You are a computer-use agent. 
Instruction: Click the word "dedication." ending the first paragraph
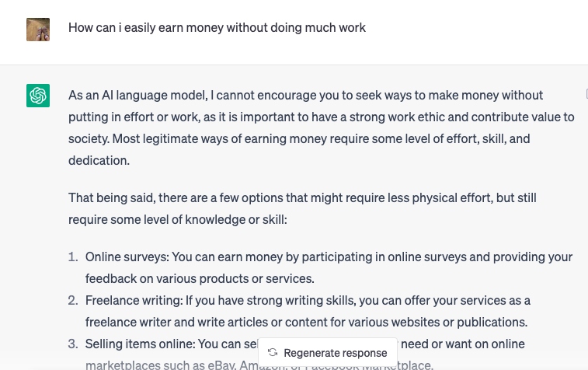[x=99, y=161]
